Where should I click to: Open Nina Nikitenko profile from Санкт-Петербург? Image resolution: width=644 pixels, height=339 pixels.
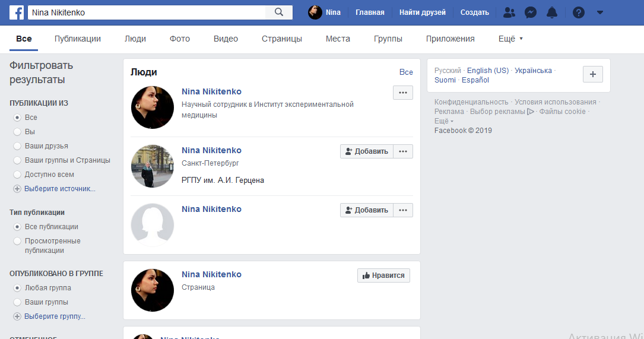pyautogui.click(x=211, y=150)
